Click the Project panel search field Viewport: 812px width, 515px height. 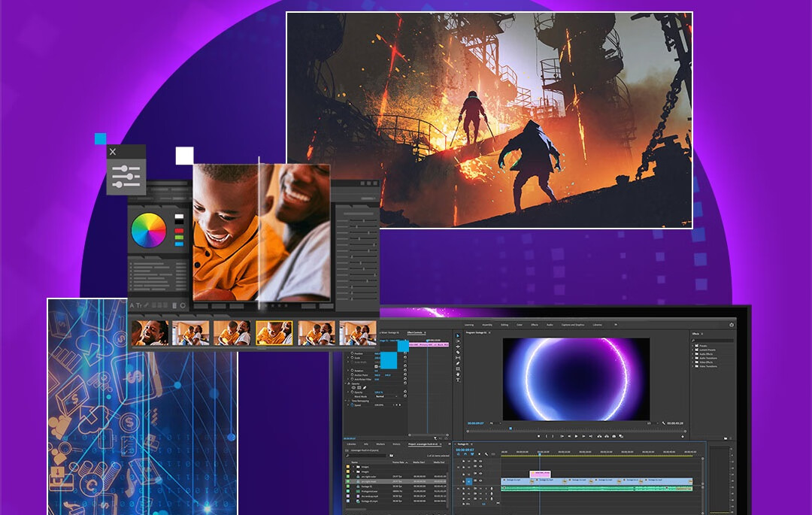[x=367, y=456]
